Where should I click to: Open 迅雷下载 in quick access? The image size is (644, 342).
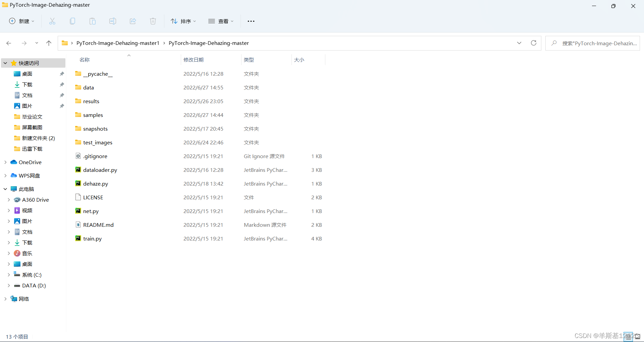point(32,149)
